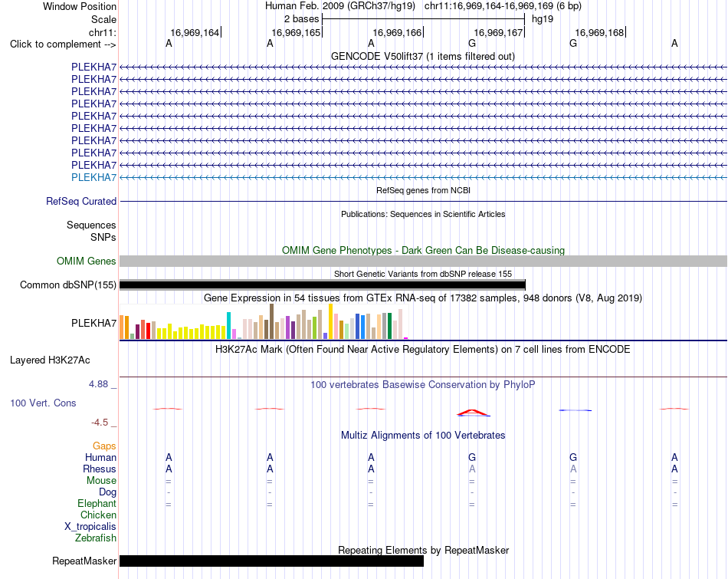Select the Chicken alignment row label

point(98,515)
